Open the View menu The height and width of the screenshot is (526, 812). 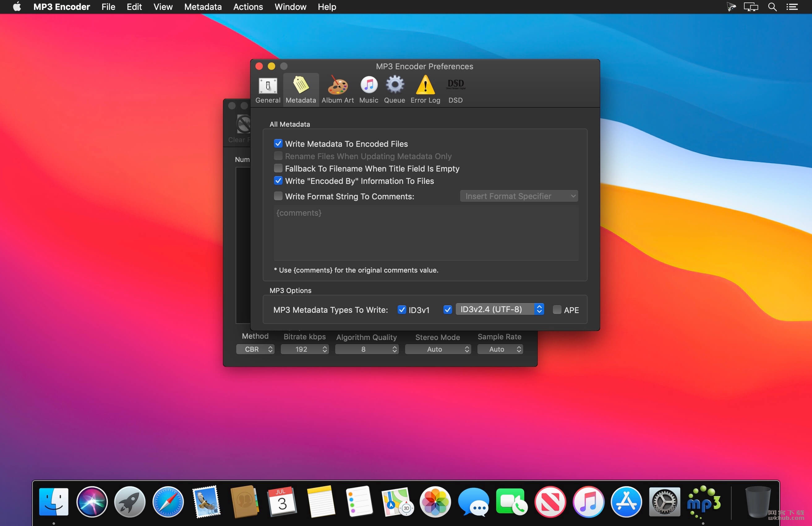pyautogui.click(x=163, y=7)
